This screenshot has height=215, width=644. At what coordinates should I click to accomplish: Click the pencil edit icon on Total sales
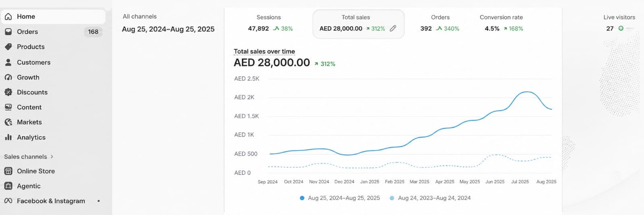click(x=393, y=28)
